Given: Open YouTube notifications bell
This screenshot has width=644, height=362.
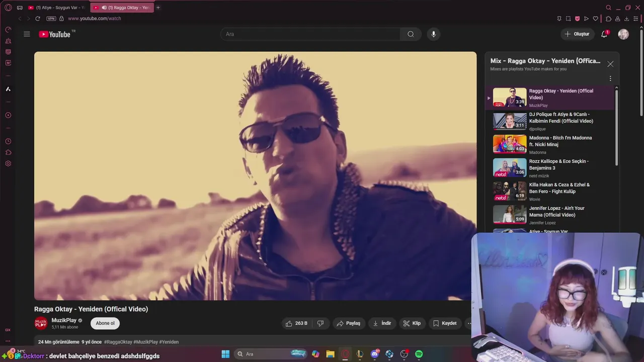Looking at the screenshot, I should [x=604, y=34].
